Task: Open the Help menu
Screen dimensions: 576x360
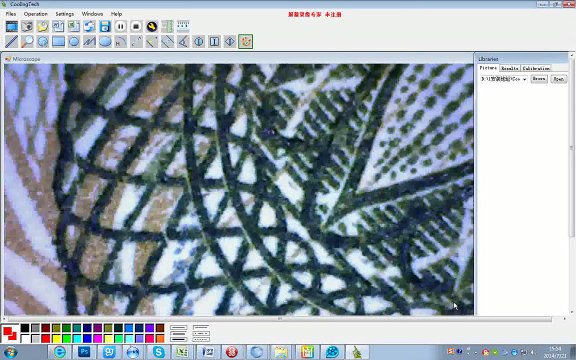Action: [x=116, y=14]
